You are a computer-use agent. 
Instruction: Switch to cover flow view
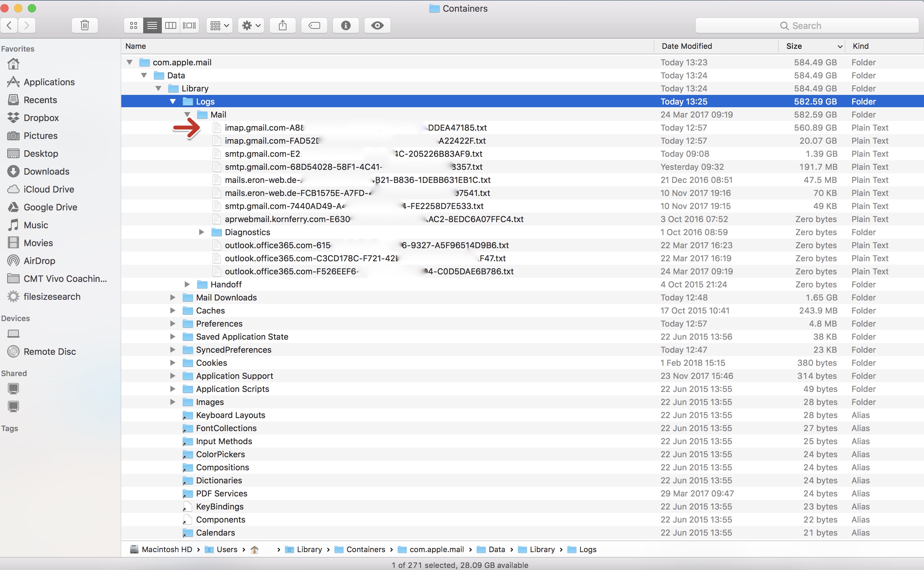(189, 25)
